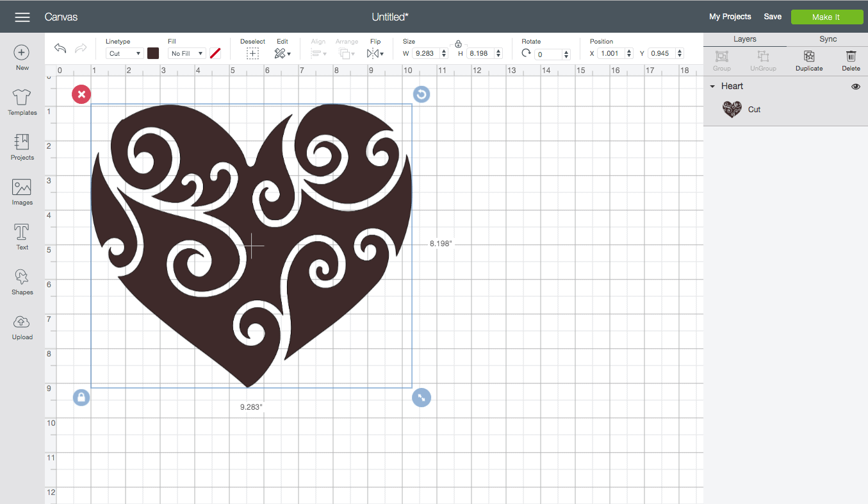Open the Linetype Cut dropdown
The height and width of the screenshot is (504, 868).
(125, 54)
